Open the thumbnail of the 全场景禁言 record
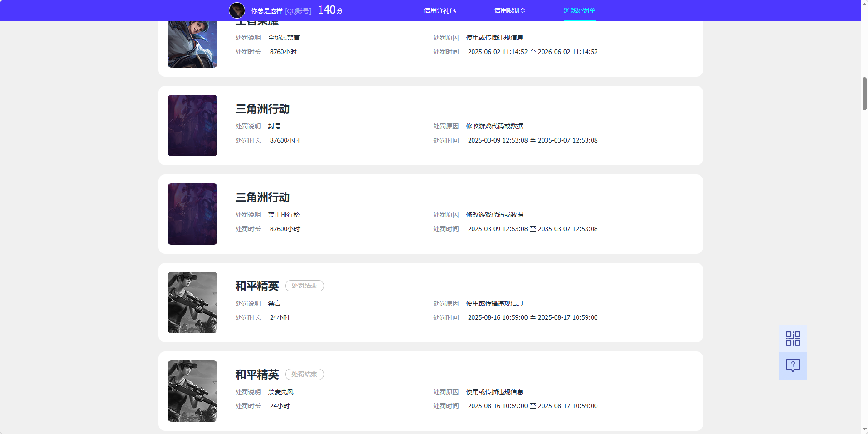Screen dimensions: 868x434 click(192, 44)
